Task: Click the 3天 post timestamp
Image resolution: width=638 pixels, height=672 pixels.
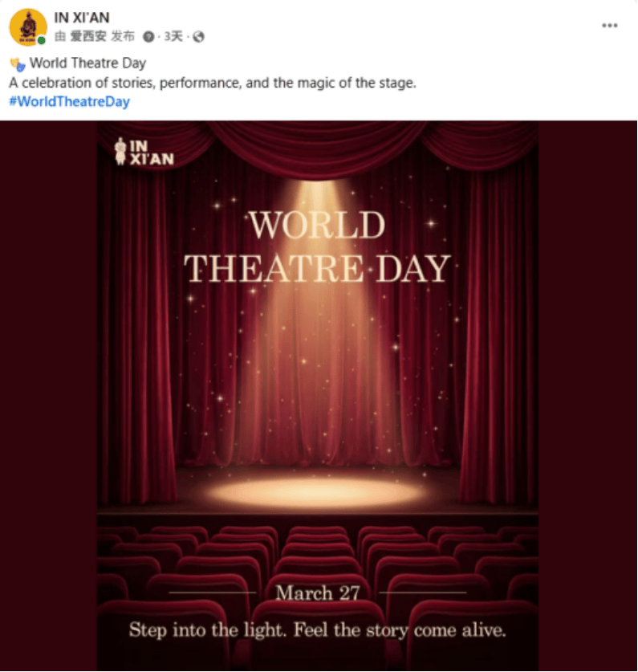Action: [173, 36]
